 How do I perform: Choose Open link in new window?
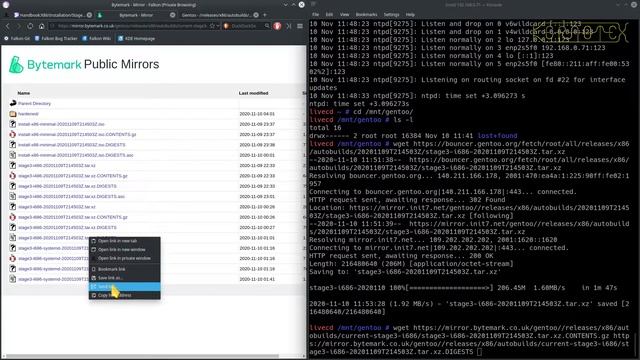(x=124, y=249)
